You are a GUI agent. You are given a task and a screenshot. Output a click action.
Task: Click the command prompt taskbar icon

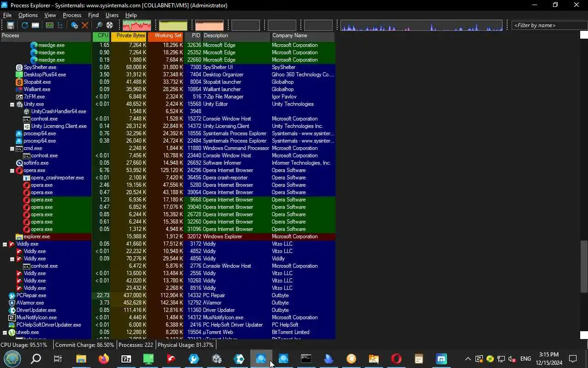[306, 359]
